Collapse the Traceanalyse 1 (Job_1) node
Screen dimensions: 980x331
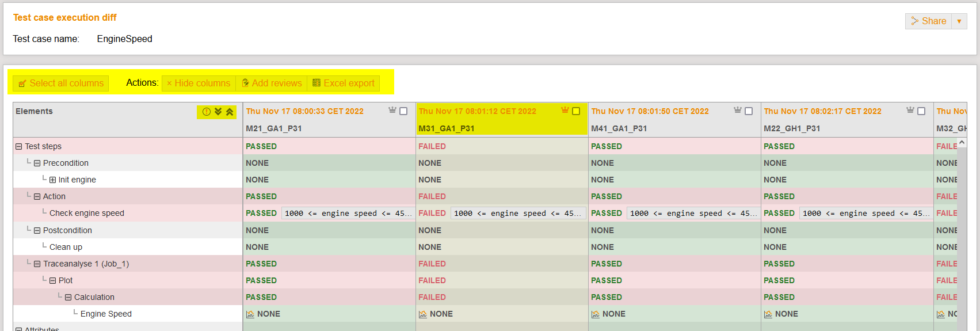coord(37,264)
